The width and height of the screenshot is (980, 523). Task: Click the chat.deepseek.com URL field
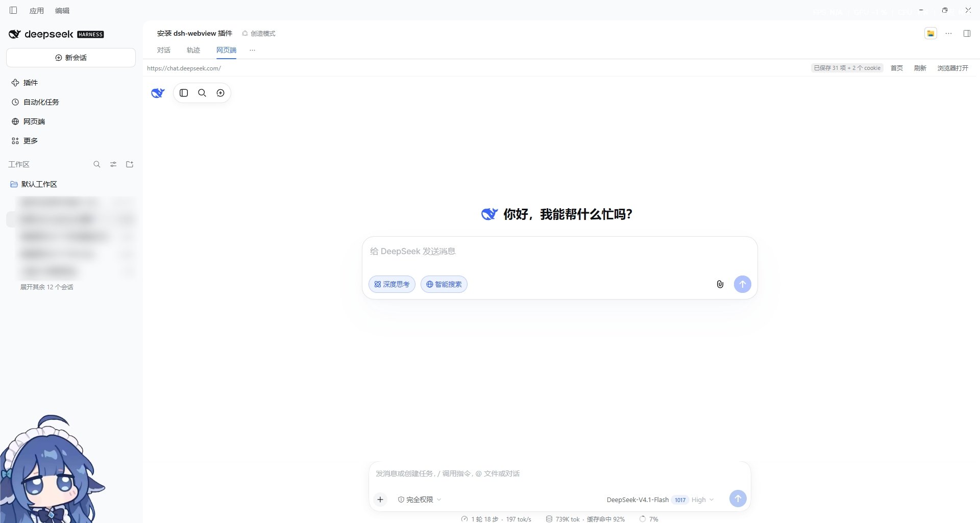coord(184,68)
